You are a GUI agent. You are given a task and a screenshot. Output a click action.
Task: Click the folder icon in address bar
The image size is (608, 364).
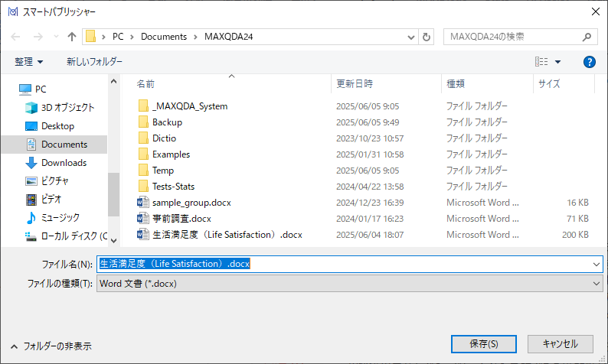pos(90,37)
